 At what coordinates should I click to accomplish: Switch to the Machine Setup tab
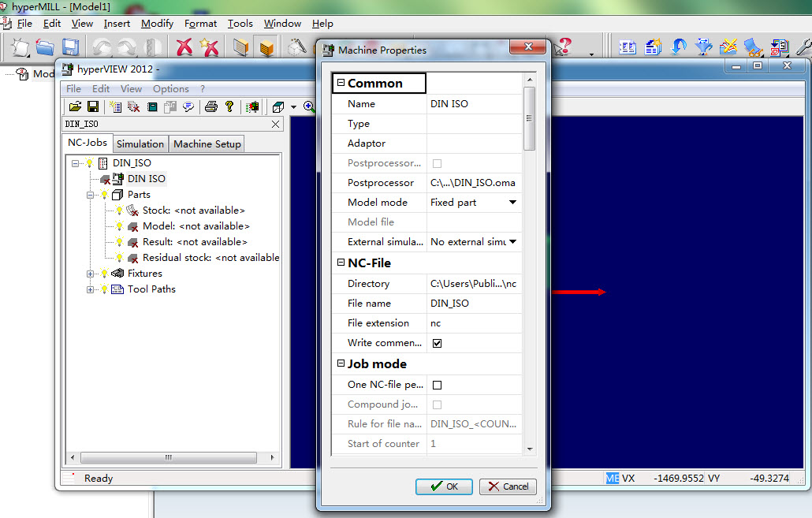click(207, 144)
